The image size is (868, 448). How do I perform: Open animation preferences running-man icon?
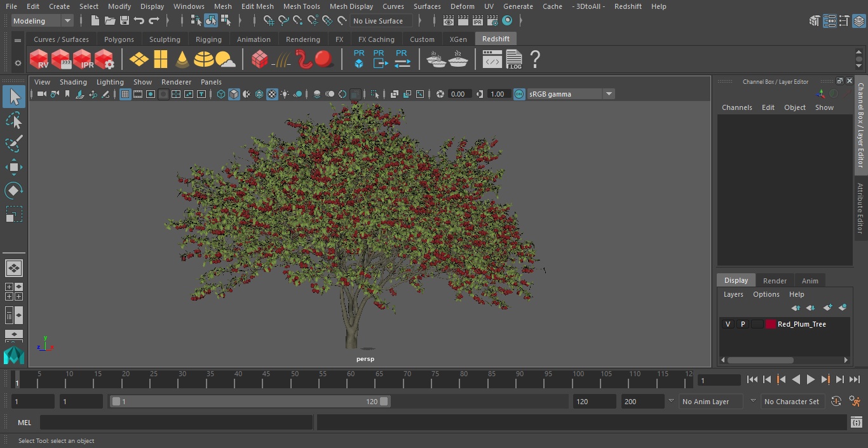(x=855, y=401)
